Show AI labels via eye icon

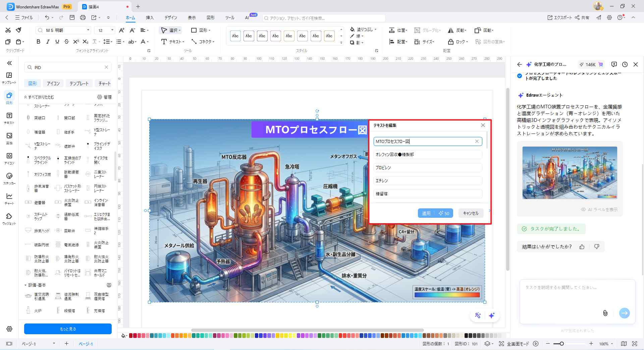pyautogui.click(x=584, y=209)
